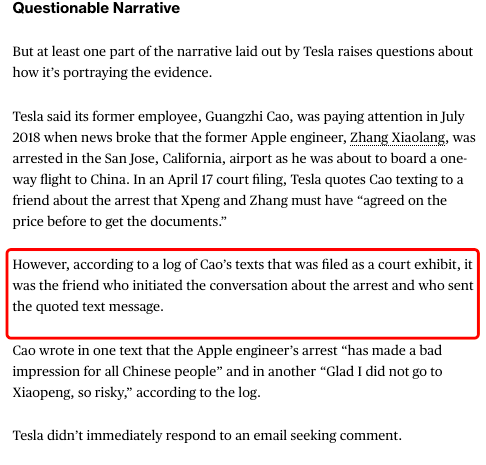Click the sentence Tesla didn't immediately respond

tap(207, 435)
